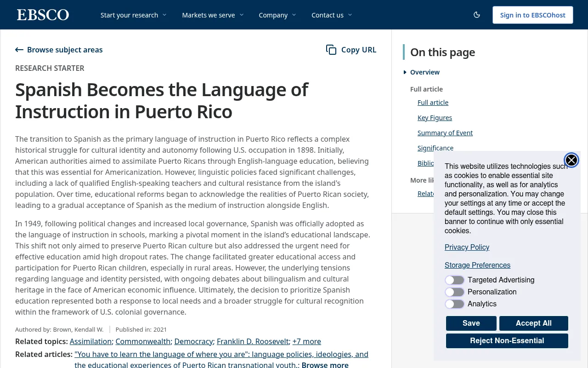Open the Commonwealth related topic
Screen dimensions: 588x368
143,341
